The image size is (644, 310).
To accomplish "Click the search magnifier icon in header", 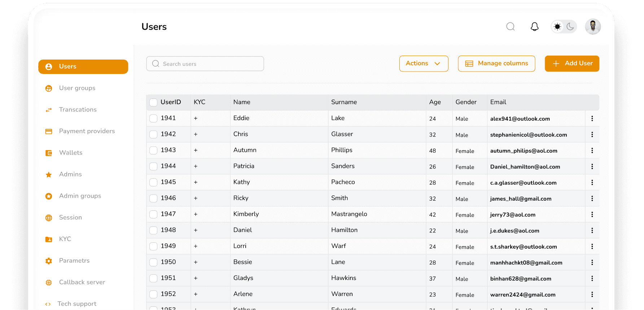I will [510, 27].
